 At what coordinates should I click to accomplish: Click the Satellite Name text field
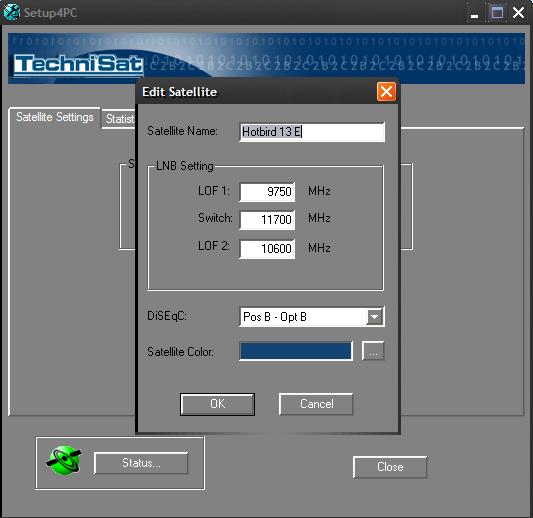click(x=312, y=132)
